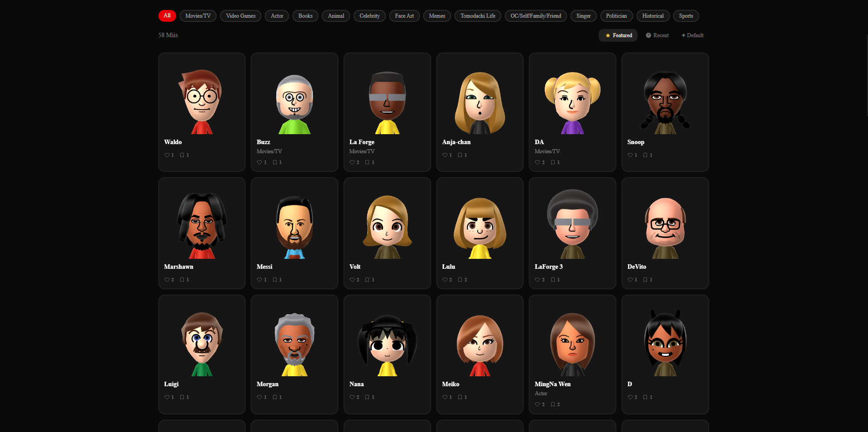The image size is (868, 432).
Task: Sort Miis by Default
Action: click(x=692, y=35)
